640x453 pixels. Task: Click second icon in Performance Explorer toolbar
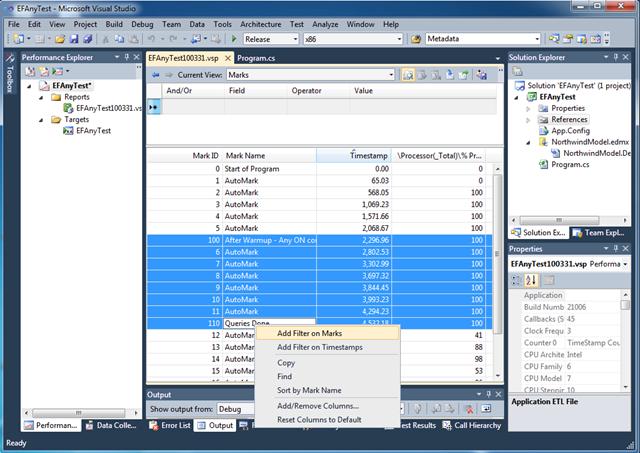click(43, 71)
